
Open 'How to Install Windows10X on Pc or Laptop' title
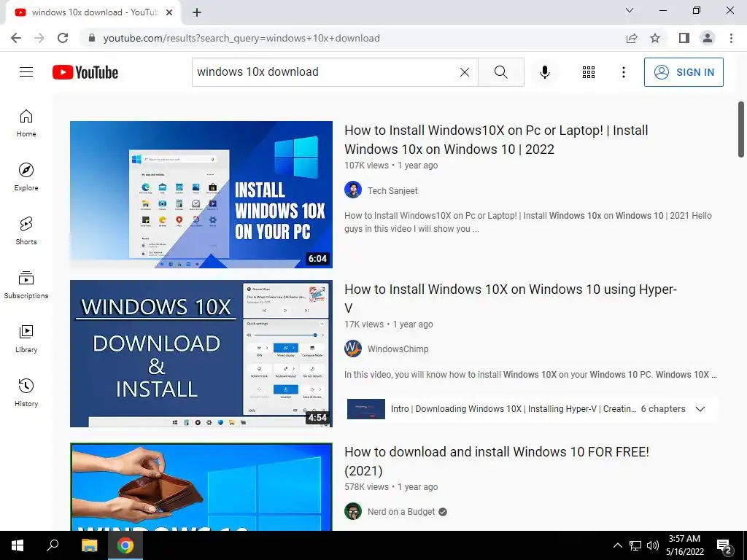tap(496, 139)
